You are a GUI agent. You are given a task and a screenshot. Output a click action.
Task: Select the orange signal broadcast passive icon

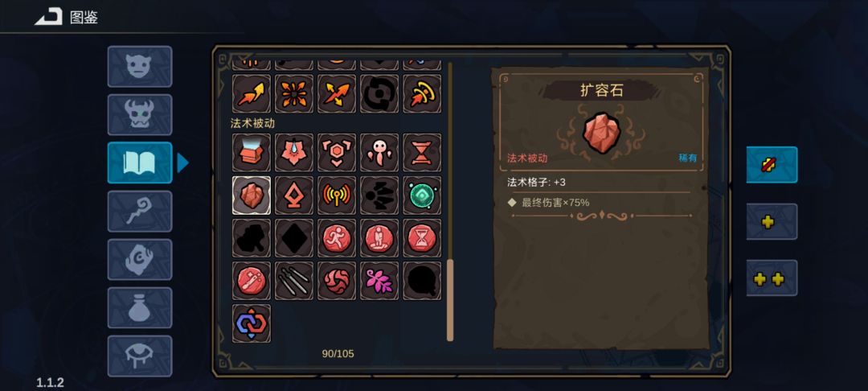[x=337, y=195]
